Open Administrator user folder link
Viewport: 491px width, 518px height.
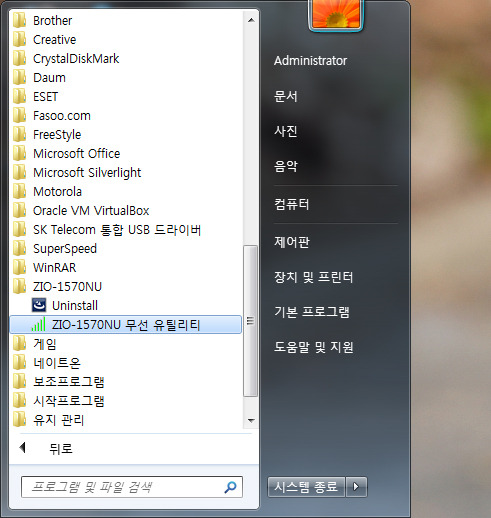click(x=310, y=61)
